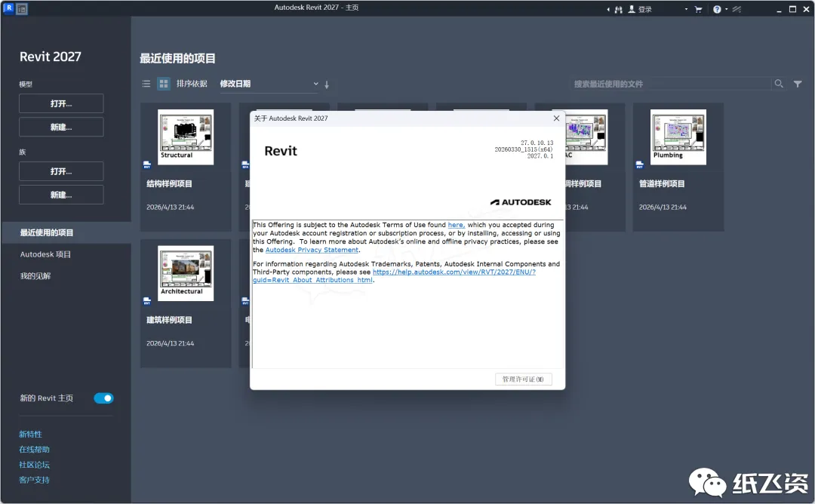The image size is (815, 504).
Task: Switch to grid view icon
Action: click(x=164, y=84)
